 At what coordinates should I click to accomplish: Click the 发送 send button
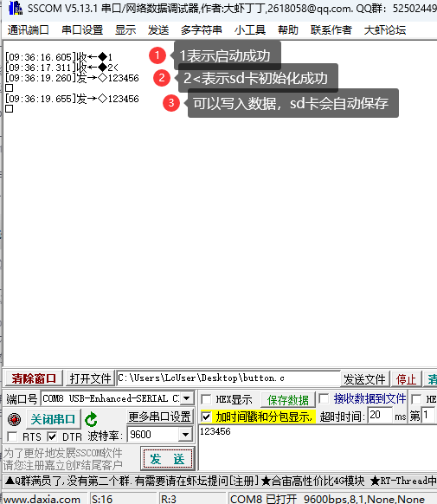click(x=167, y=459)
